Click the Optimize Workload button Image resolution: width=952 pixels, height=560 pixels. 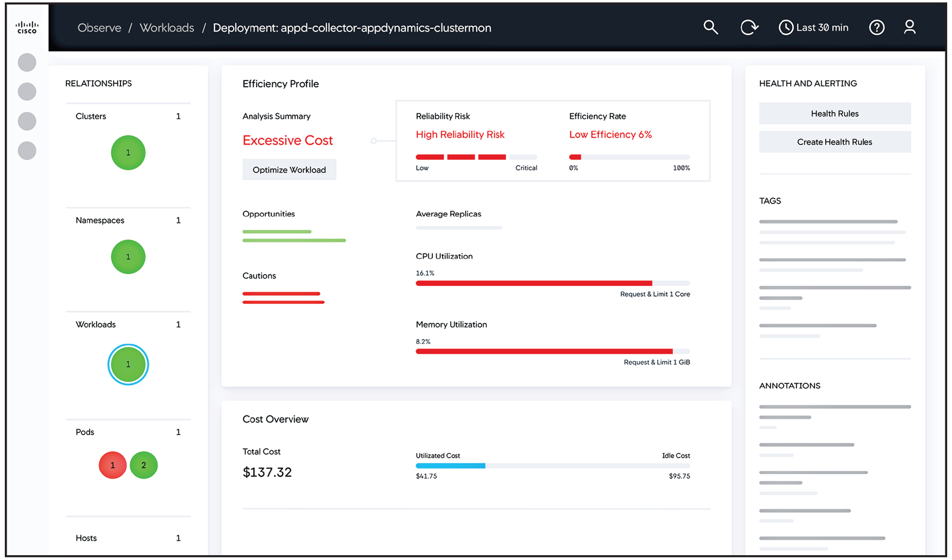(289, 170)
